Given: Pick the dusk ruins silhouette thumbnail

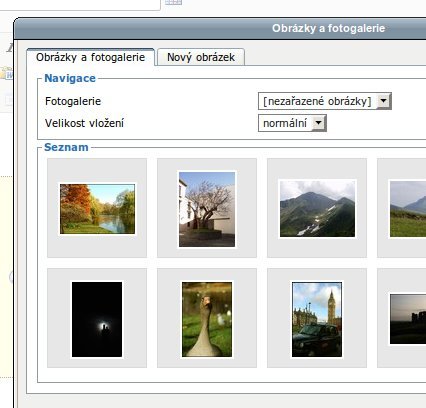Looking at the screenshot, I should point(408,319).
